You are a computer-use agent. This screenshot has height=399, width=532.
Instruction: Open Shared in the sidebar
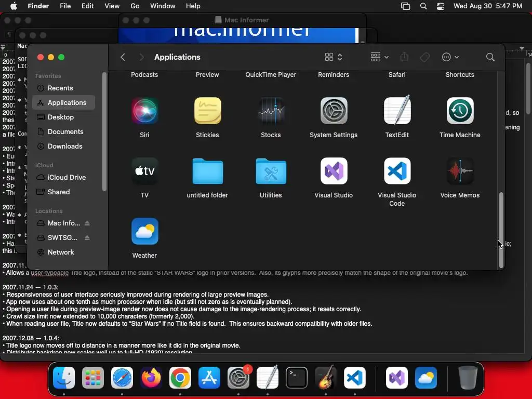pos(64,192)
